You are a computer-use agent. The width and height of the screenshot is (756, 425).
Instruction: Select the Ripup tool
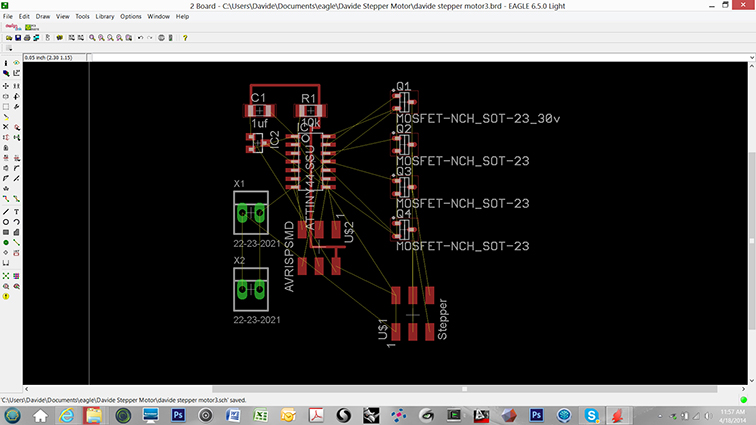coord(16,199)
